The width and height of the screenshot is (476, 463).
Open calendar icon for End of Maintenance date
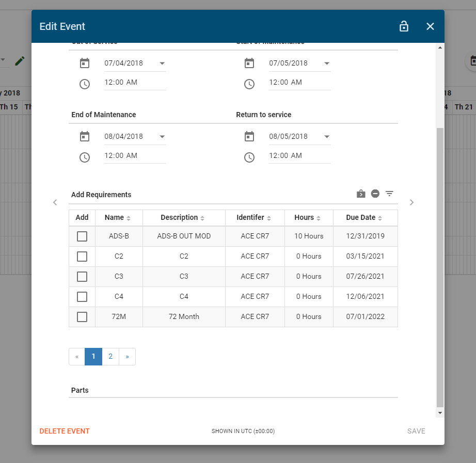[85, 136]
